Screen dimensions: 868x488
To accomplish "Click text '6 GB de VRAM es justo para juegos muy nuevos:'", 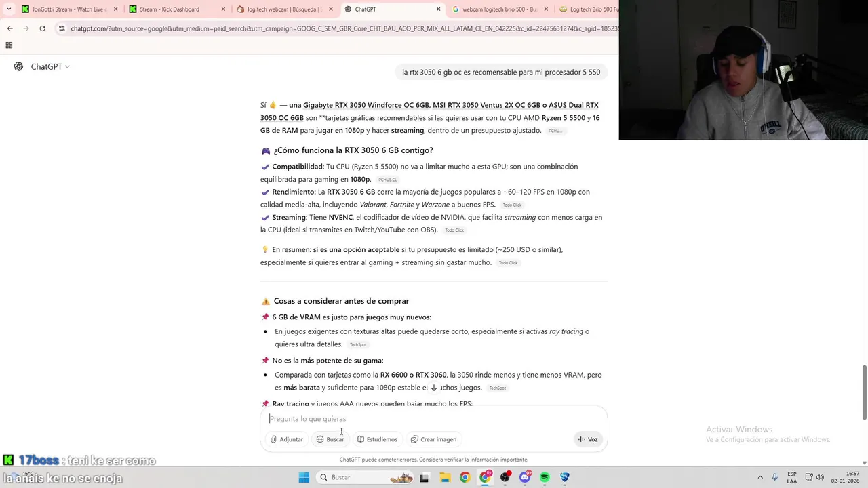I will tap(351, 317).
